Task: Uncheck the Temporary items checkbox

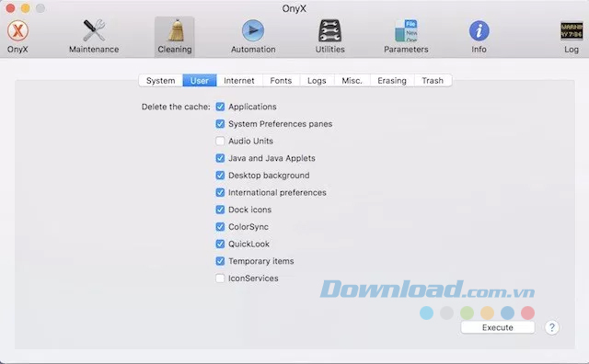Action: [220, 261]
